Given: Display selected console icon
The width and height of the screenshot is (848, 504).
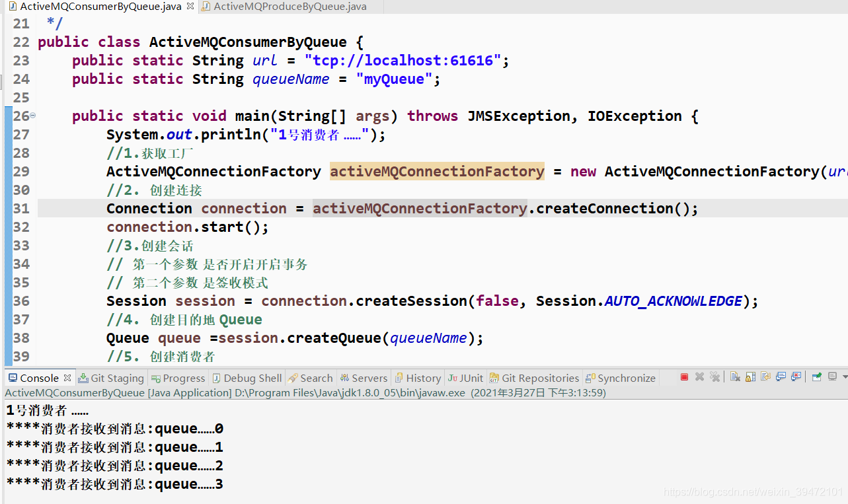Looking at the screenshot, I should coord(833,377).
